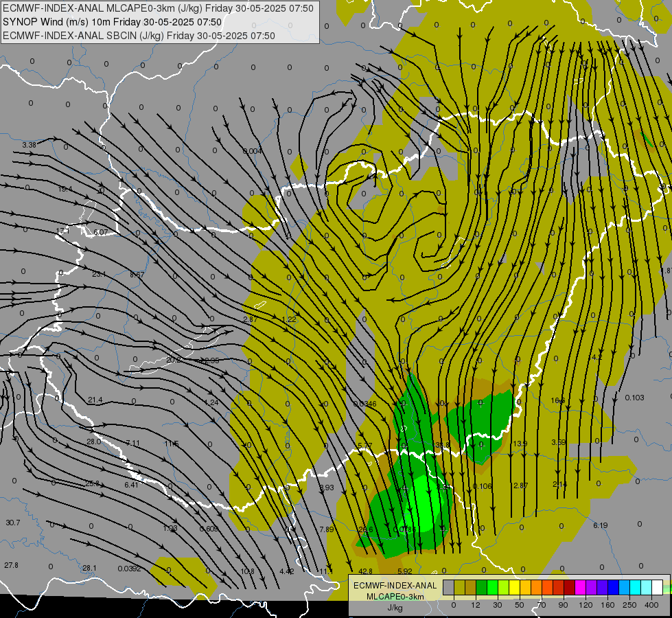Click the map value '14.2'
This screenshot has width=672, height=618.
point(596,357)
